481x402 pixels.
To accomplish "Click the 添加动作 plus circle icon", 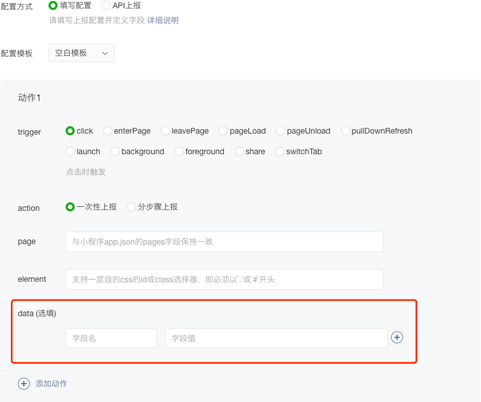I will pos(24,383).
